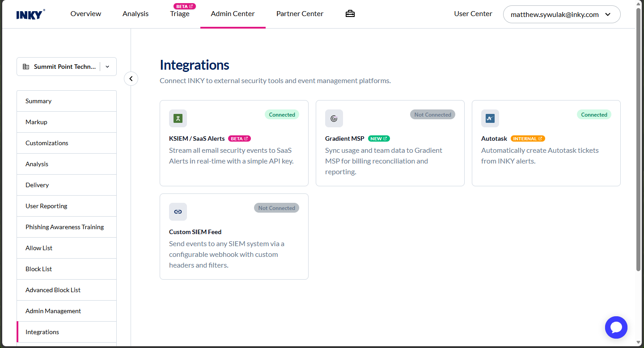Click the Connected status on KSIEM / SaaS Alerts

[282, 115]
